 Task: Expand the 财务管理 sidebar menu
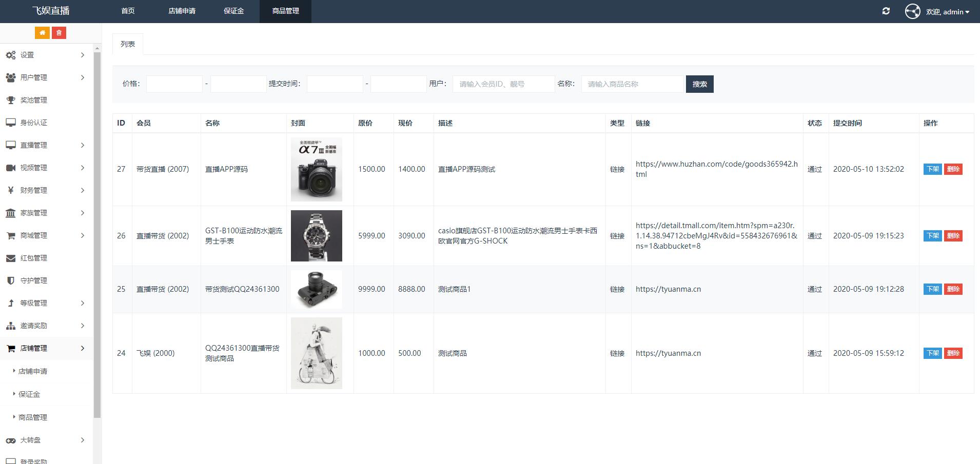[45, 190]
